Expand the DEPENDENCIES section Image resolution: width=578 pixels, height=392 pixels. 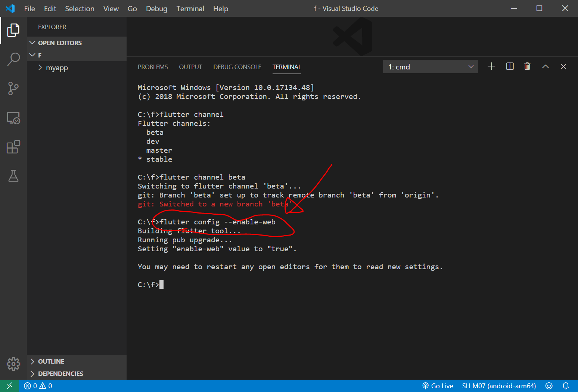(x=77, y=374)
